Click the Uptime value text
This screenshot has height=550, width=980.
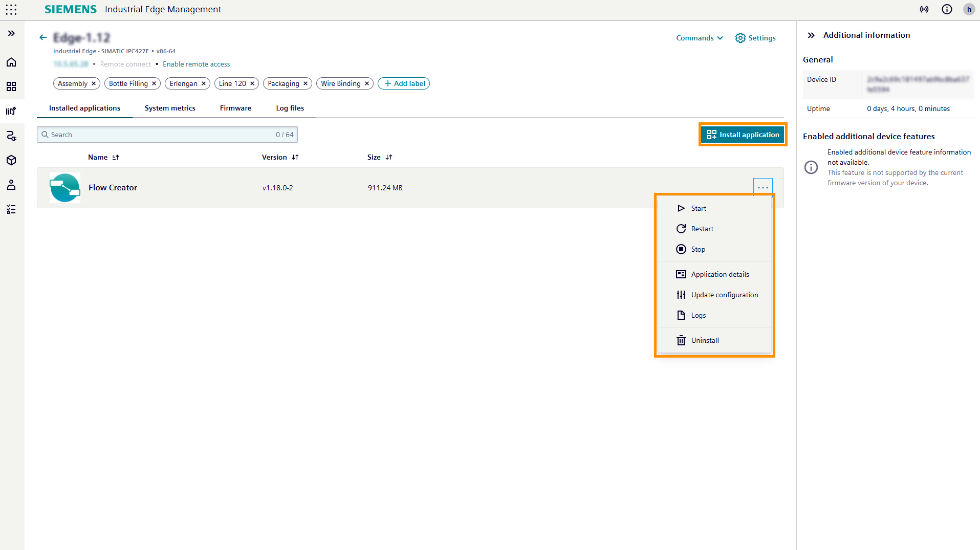tap(908, 108)
